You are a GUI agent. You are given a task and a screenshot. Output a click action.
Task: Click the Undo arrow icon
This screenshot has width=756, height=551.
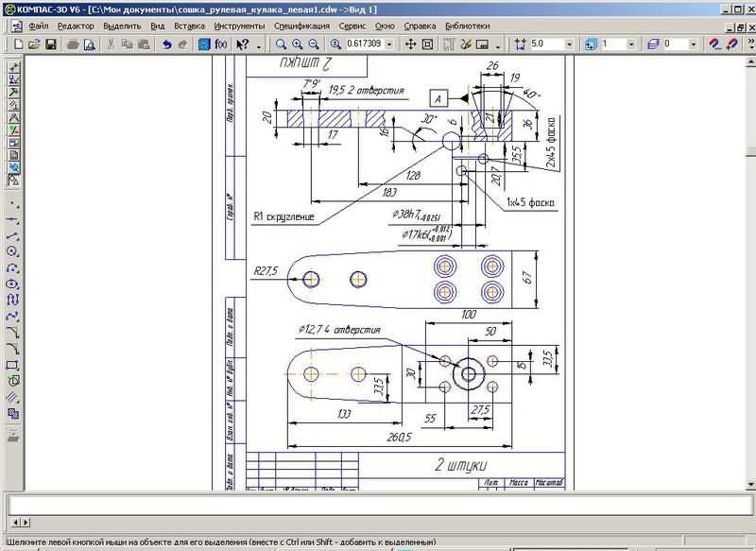click(166, 44)
